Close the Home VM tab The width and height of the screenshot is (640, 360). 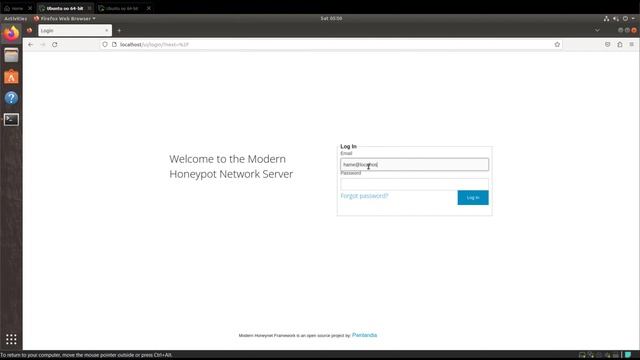[30, 8]
